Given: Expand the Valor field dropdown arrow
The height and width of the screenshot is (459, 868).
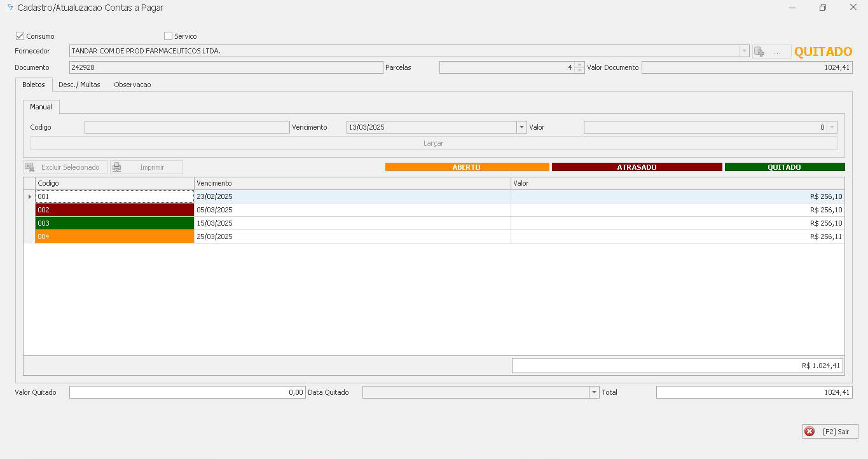Looking at the screenshot, I should pyautogui.click(x=832, y=127).
